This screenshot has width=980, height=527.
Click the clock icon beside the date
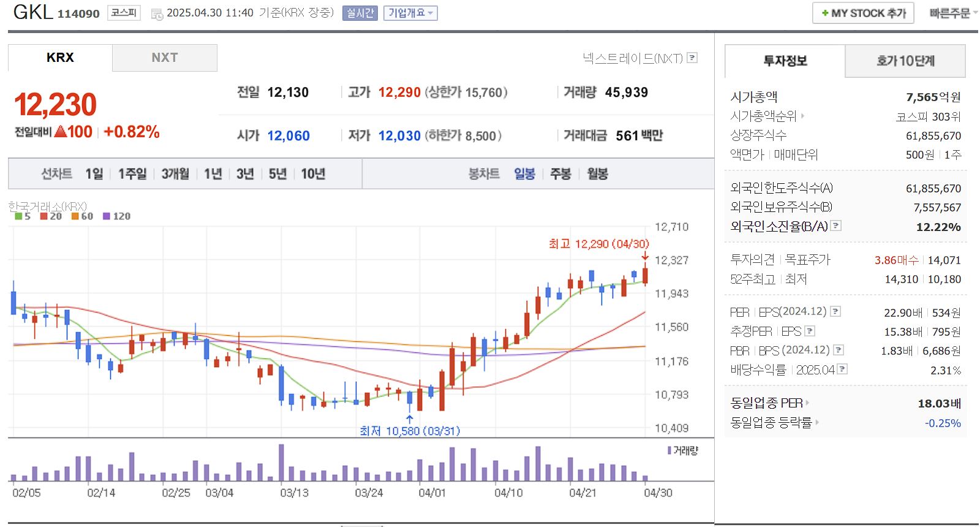click(x=157, y=13)
